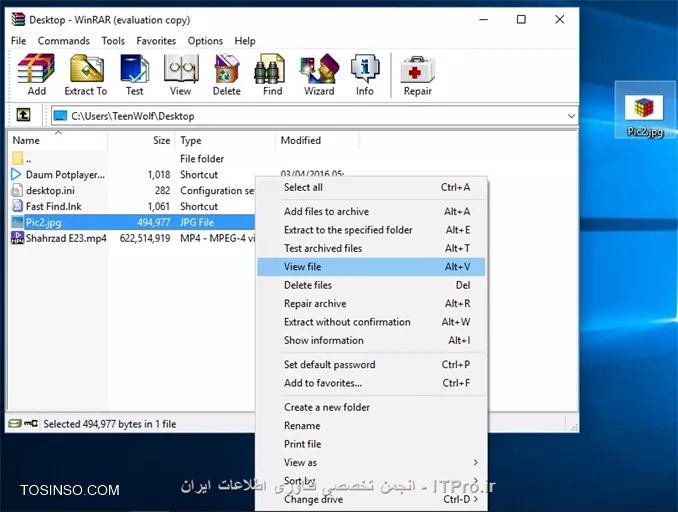Viewport: 678px width, 512px height.
Task: Select the desktop.ini file name
Action: [50, 191]
